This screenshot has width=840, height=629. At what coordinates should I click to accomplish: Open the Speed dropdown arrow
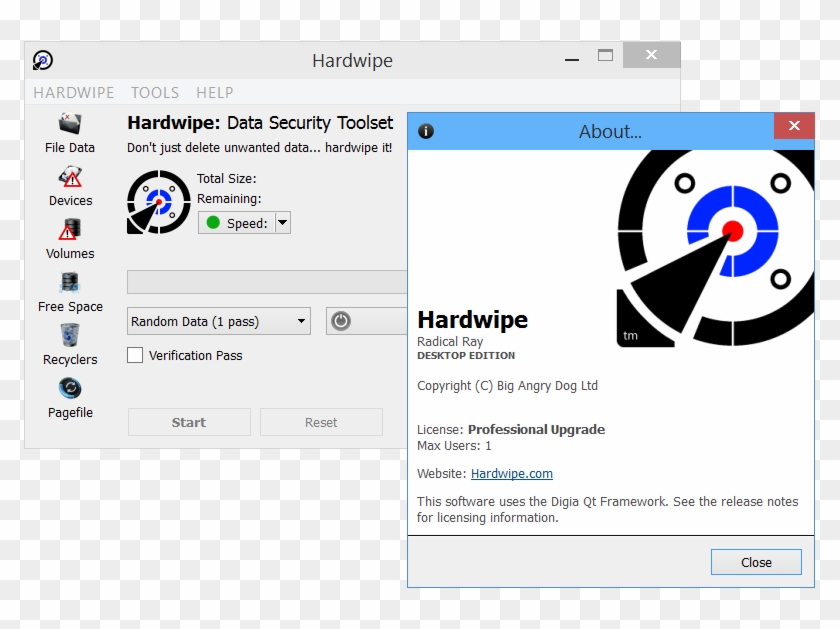(282, 223)
